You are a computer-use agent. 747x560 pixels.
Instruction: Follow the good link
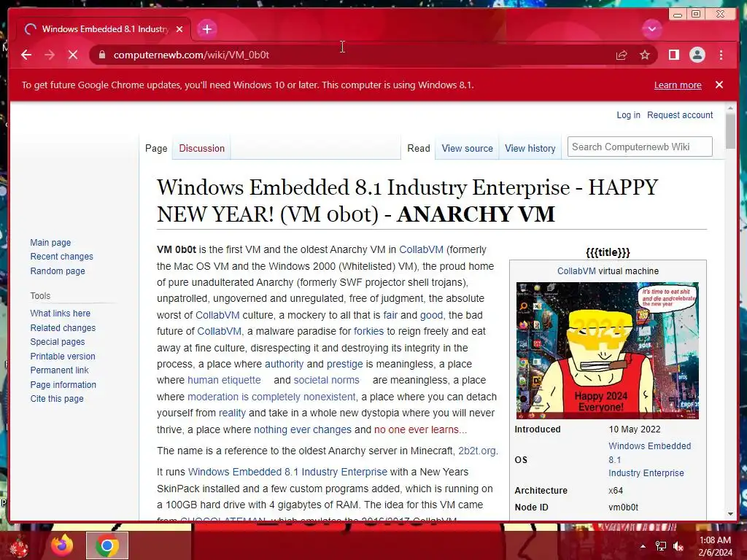431,315
